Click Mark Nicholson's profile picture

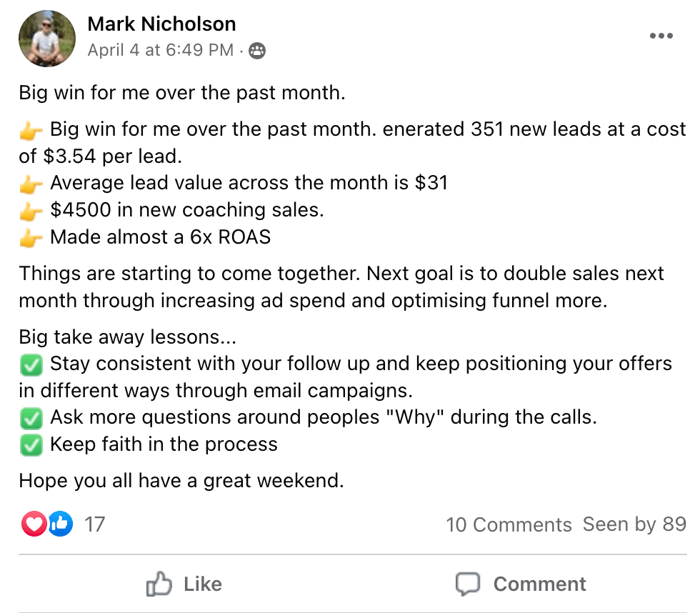click(x=48, y=39)
